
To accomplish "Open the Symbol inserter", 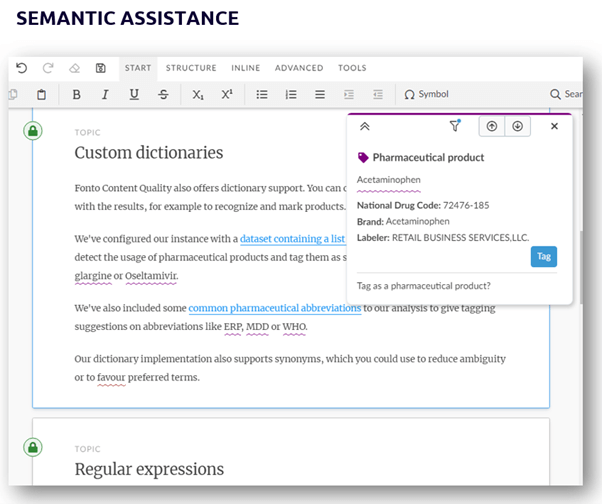I will coord(426,94).
